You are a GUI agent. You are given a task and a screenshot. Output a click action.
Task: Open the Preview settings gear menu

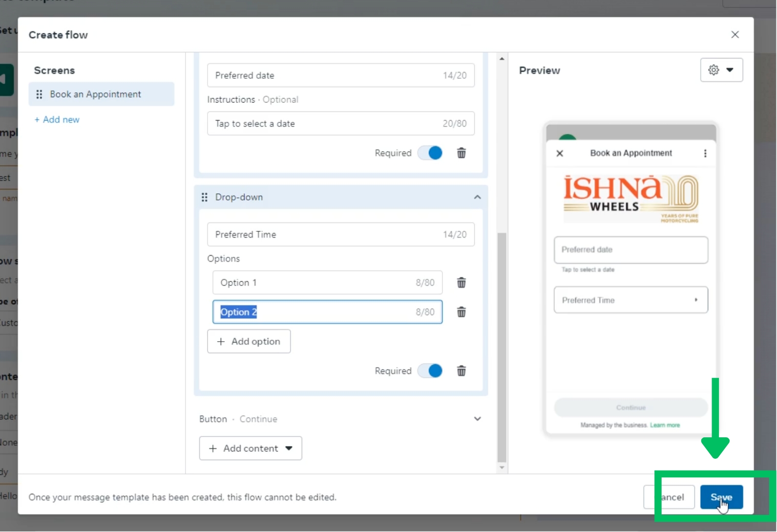721,70
